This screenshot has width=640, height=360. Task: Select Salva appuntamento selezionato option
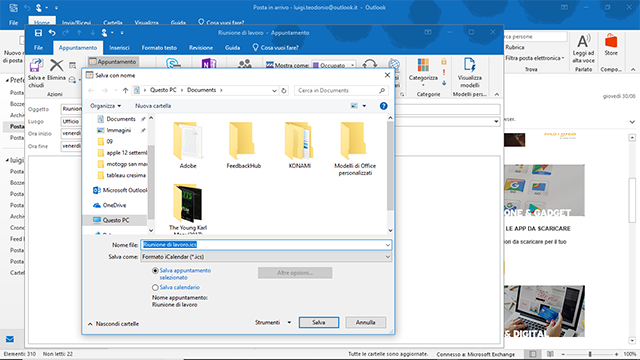pos(155,271)
